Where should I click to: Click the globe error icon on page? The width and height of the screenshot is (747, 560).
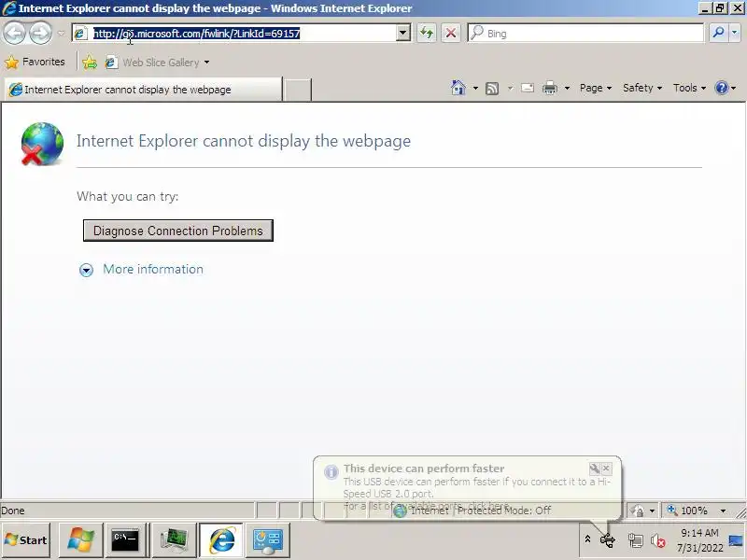(41, 144)
